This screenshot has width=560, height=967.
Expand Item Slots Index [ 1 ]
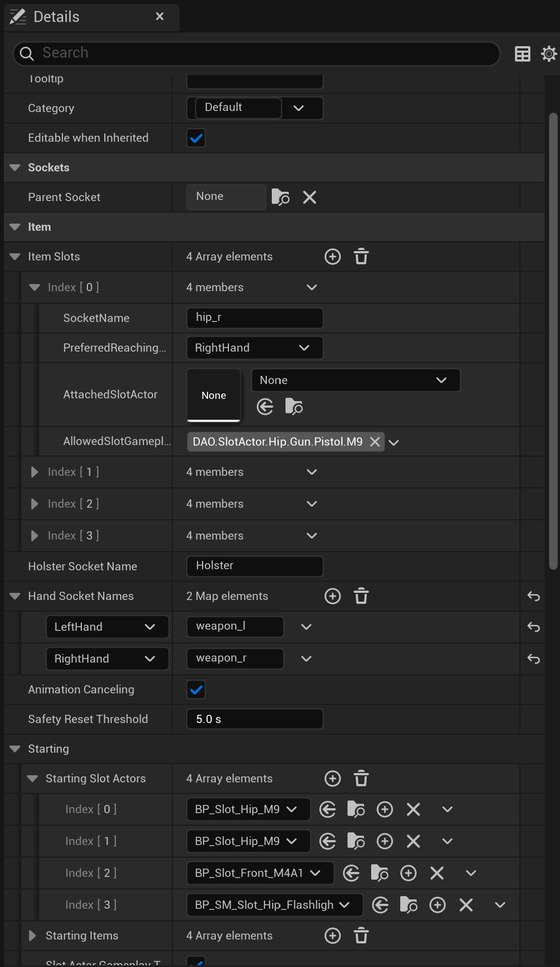tap(35, 472)
